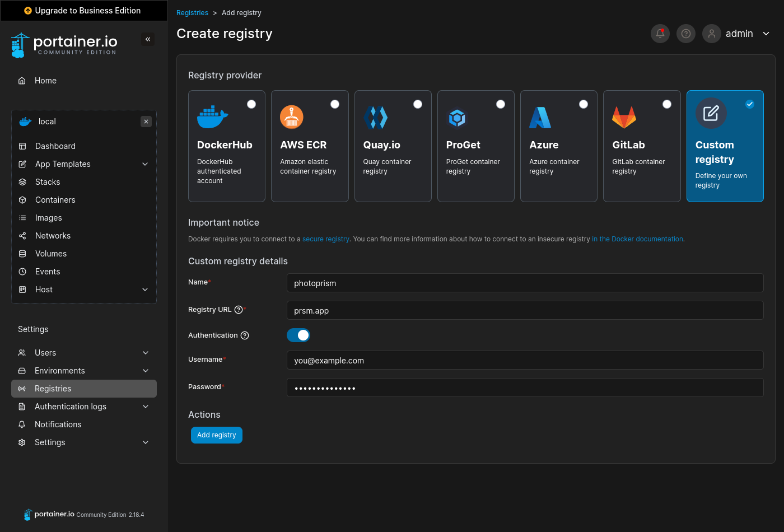
Task: Click the admin user avatar icon
Action: [x=711, y=34]
